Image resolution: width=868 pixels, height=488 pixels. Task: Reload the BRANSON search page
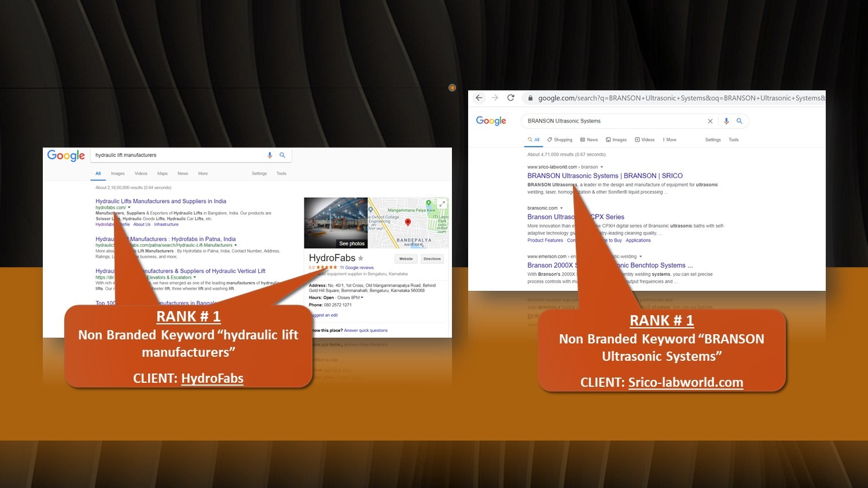511,98
